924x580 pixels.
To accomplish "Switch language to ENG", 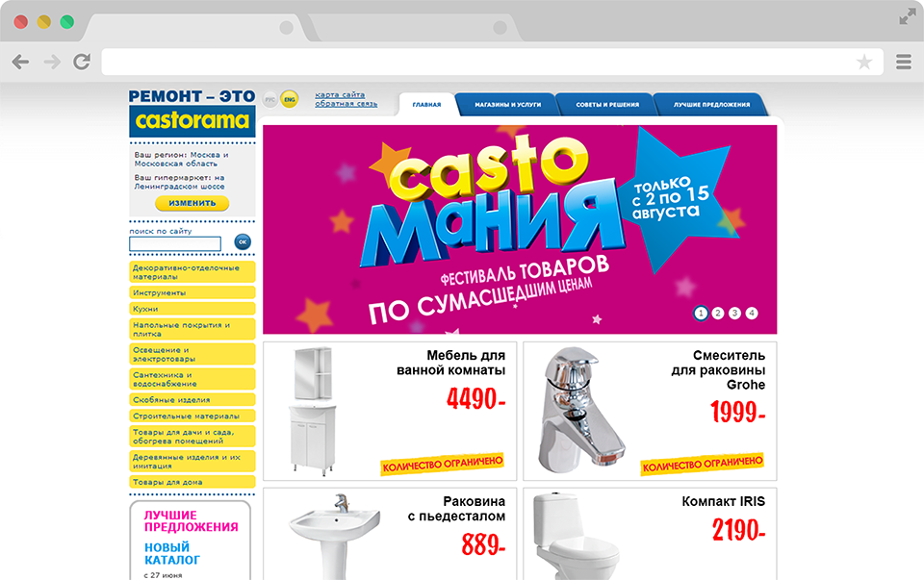I will pyautogui.click(x=290, y=99).
